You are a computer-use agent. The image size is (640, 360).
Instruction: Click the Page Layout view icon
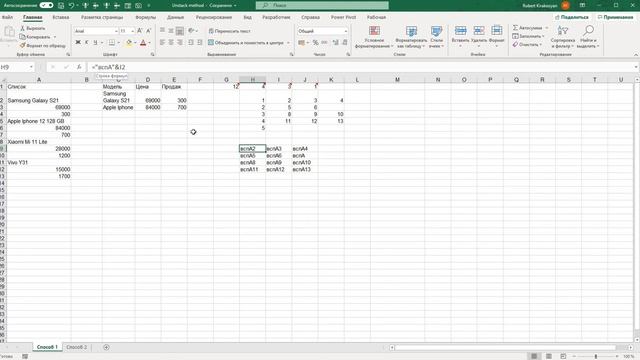[549, 356]
